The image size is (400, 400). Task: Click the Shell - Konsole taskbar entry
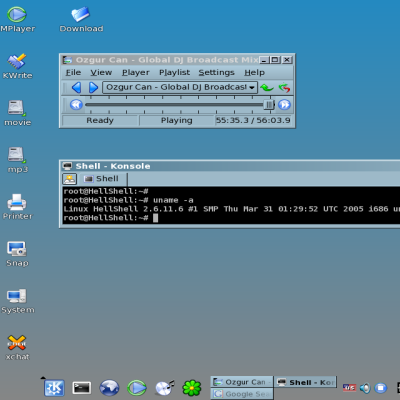305,382
